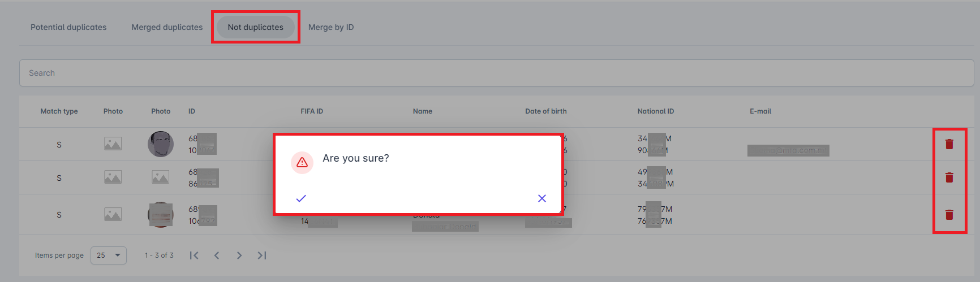Go to the previous page
The image size is (980, 282).
[217, 255]
